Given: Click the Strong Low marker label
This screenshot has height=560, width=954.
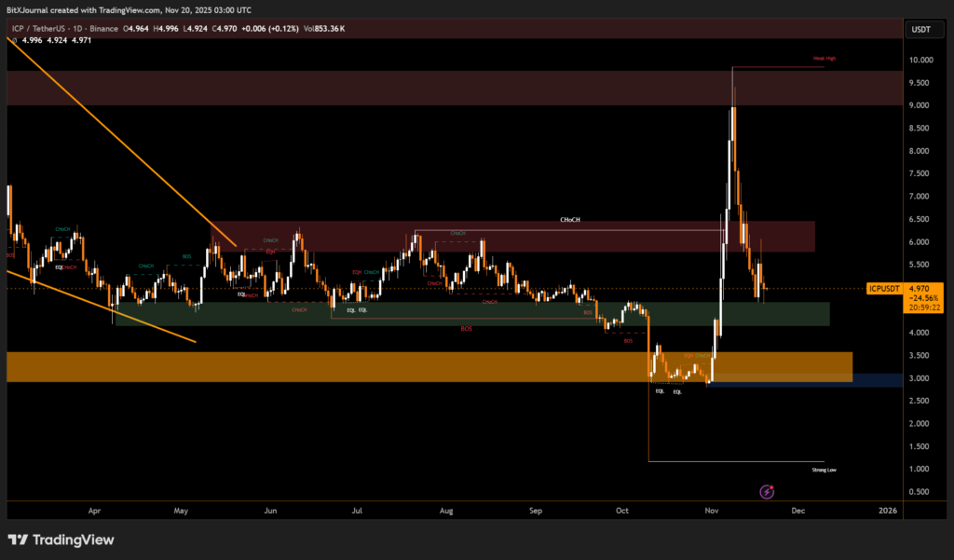Looking at the screenshot, I should [x=824, y=471].
